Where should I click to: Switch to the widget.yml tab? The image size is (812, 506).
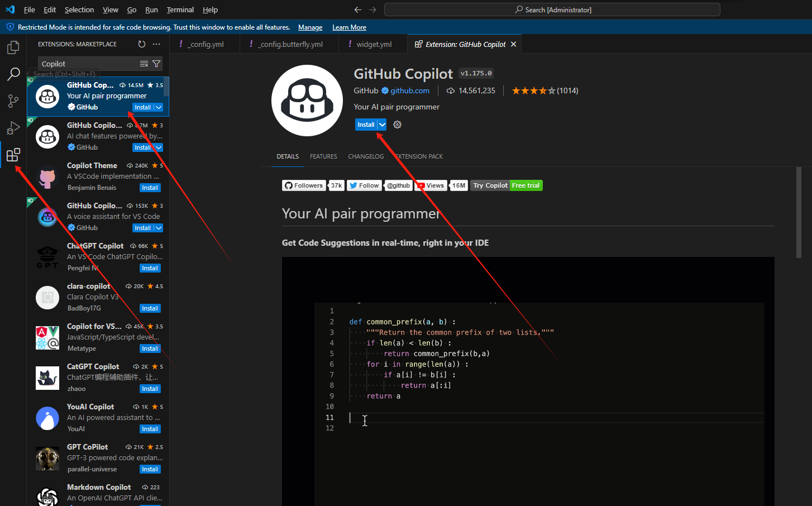pos(373,44)
